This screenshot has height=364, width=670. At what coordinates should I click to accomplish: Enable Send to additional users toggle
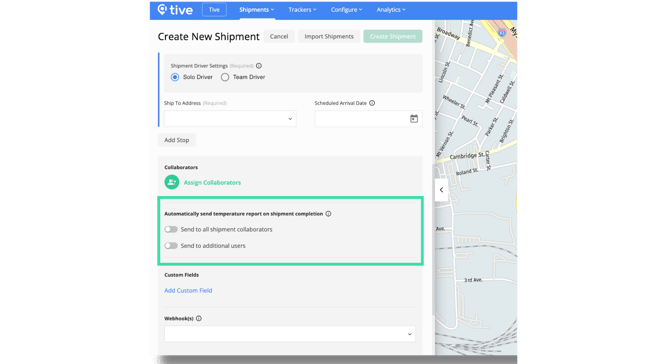[171, 246]
